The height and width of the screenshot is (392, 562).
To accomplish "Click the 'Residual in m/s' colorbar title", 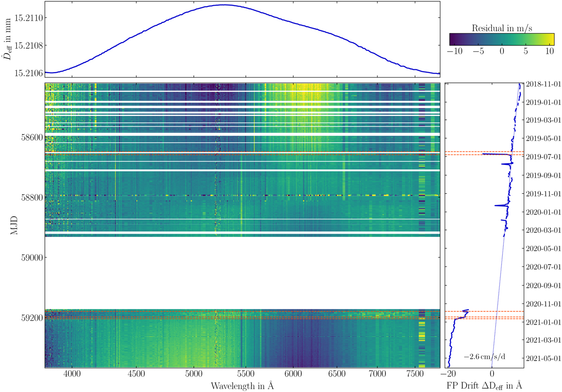I will click(502, 28).
